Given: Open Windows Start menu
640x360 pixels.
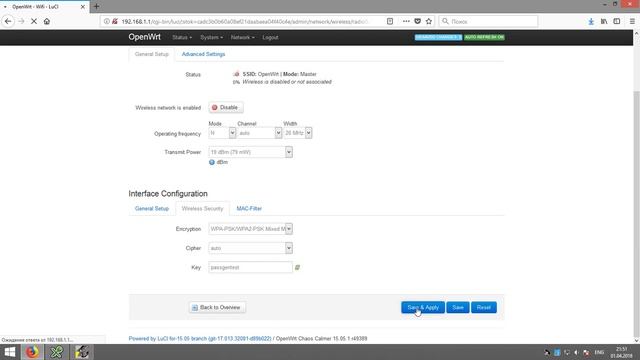Looking at the screenshot, I should click(9, 352).
